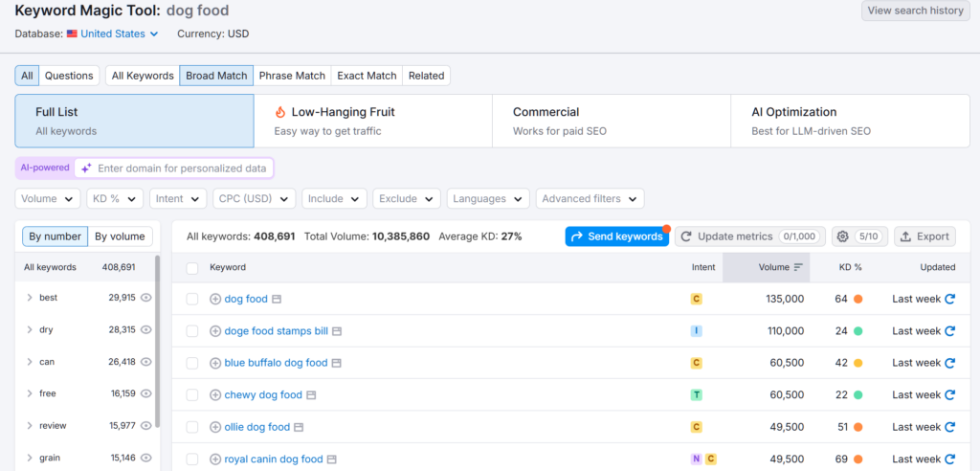Image resolution: width=980 pixels, height=471 pixels.
Task: Switch to the Questions tab
Action: (69, 76)
